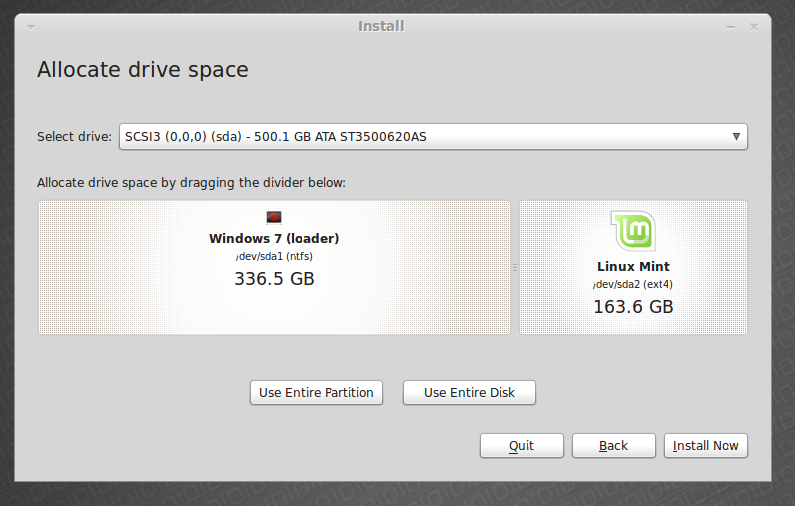
Task: Click the /dev/sda1 (ntfs) label
Action: (274, 257)
